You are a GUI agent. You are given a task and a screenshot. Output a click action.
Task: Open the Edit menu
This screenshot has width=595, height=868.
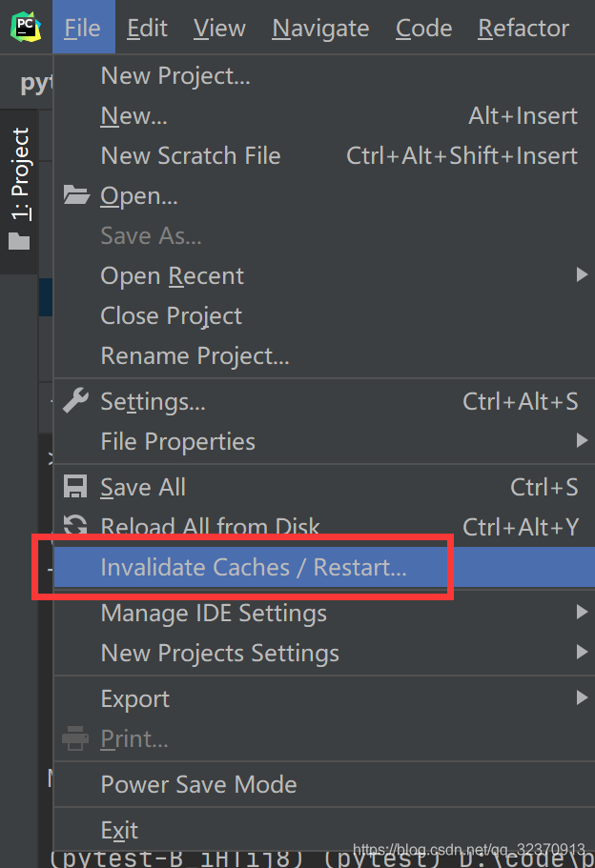point(147,28)
